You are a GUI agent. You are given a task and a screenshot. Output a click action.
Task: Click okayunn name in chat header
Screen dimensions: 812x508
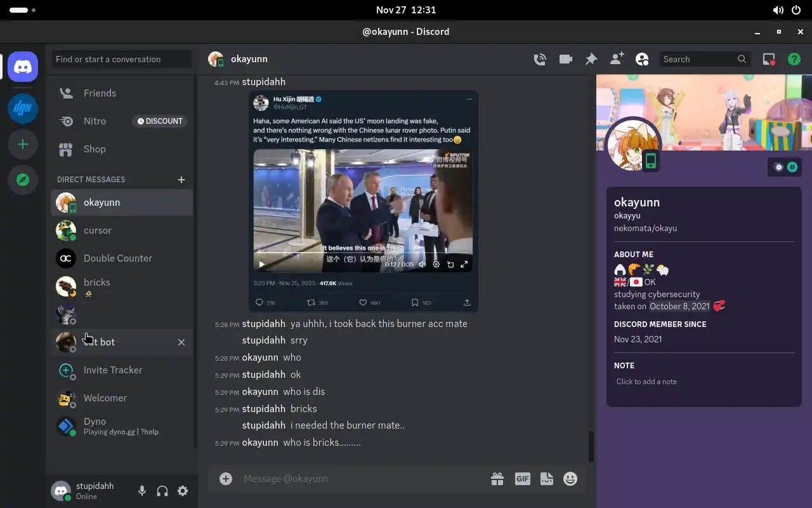249,59
